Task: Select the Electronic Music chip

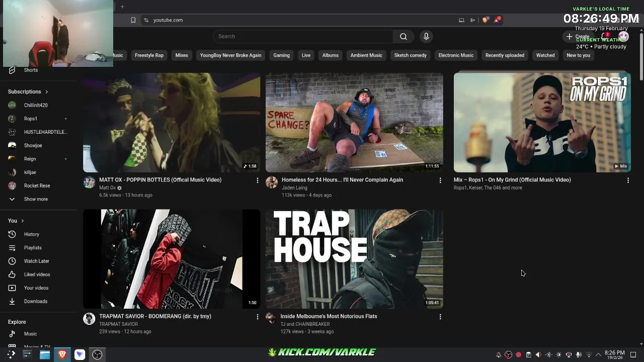Action: (x=456, y=55)
